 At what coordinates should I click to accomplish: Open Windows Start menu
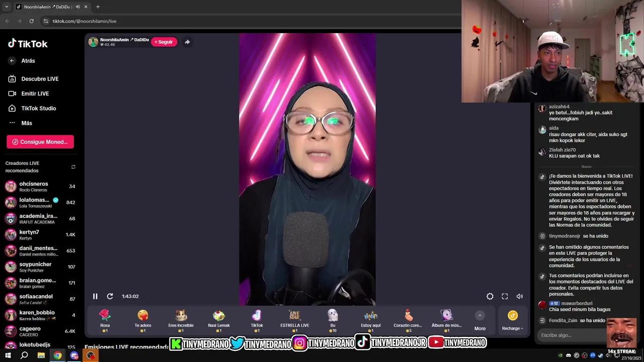(8, 355)
